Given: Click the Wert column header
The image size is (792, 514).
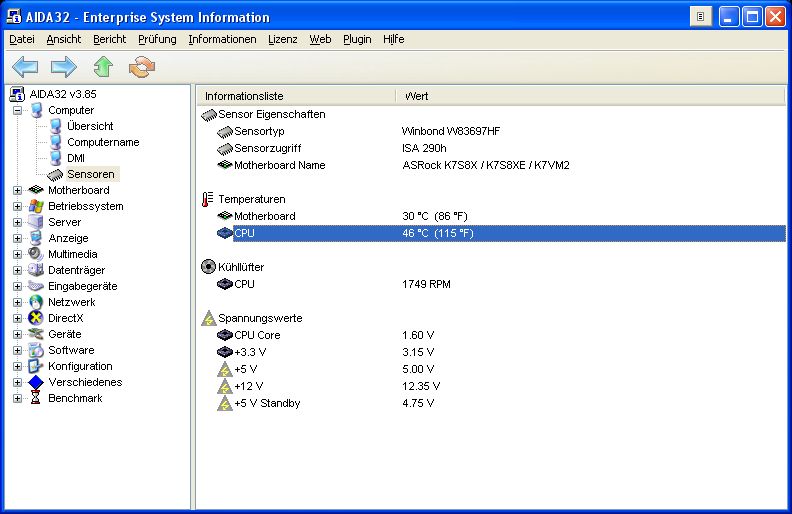Looking at the screenshot, I should [590, 96].
